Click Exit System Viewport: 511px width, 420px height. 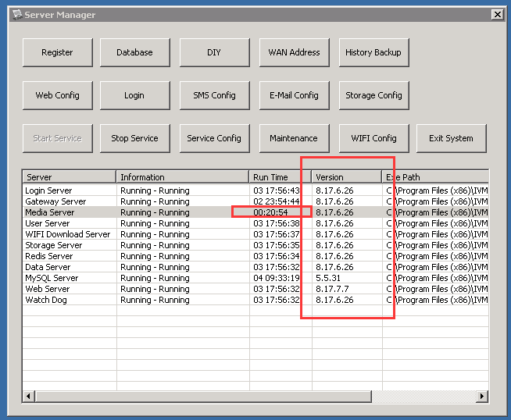pos(452,138)
